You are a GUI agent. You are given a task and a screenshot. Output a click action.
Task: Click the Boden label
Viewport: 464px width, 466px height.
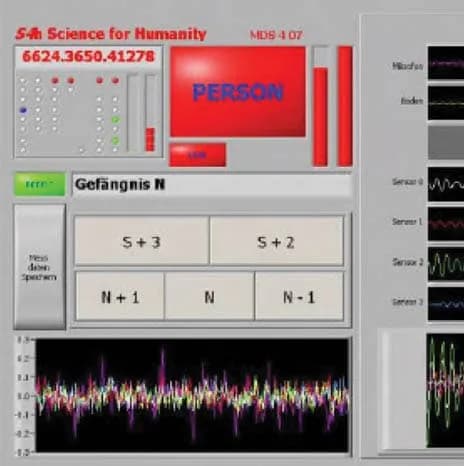[x=412, y=101]
